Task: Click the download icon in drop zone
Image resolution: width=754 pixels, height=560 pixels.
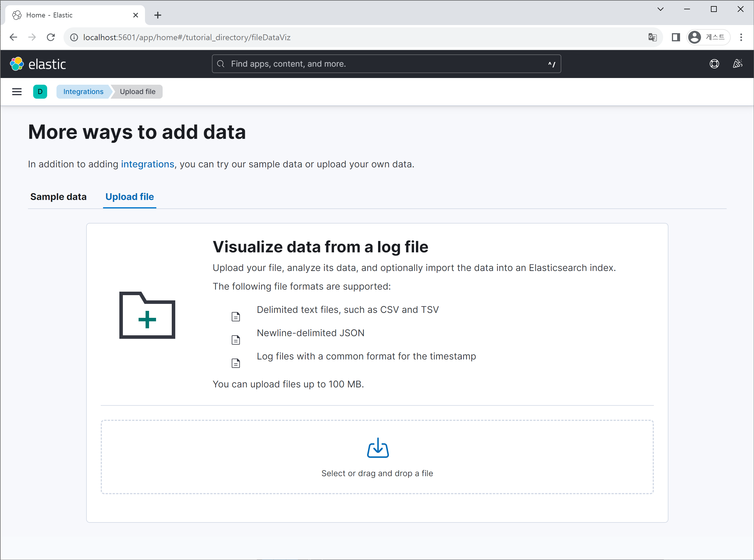Action: pos(377,448)
